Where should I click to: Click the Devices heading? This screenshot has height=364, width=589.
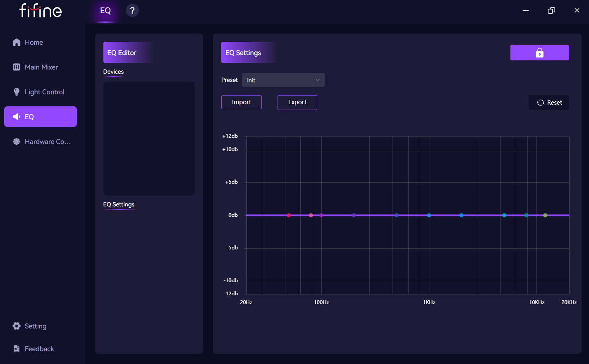coord(113,72)
